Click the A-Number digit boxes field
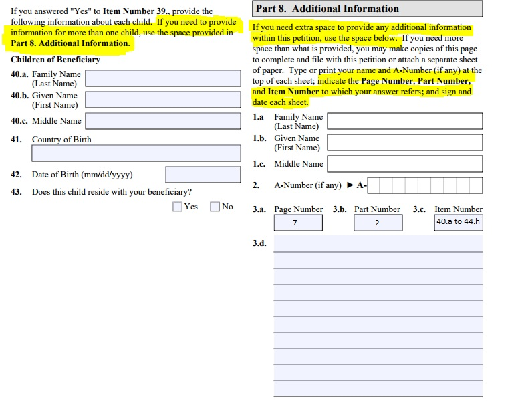This screenshot has height=420, width=520. 424,185
